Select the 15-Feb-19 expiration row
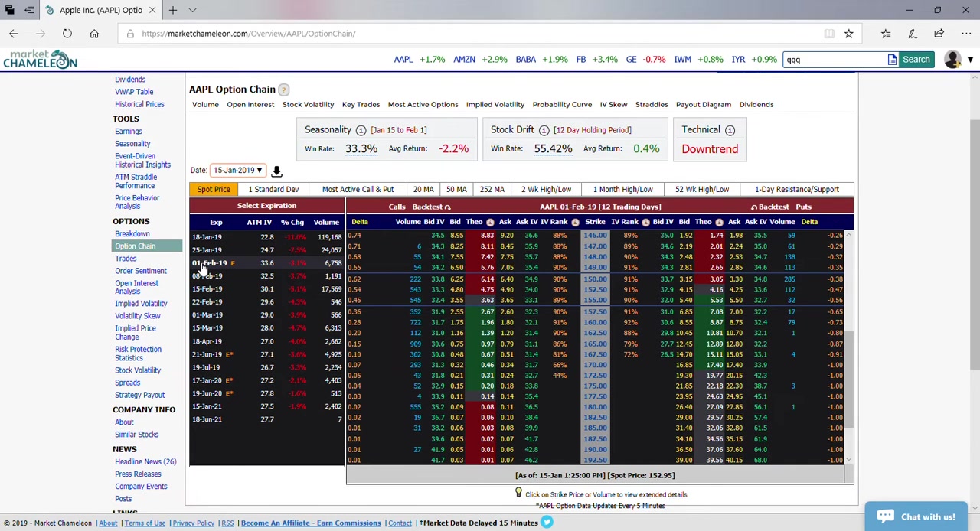The height and width of the screenshot is (531, 980). point(207,289)
